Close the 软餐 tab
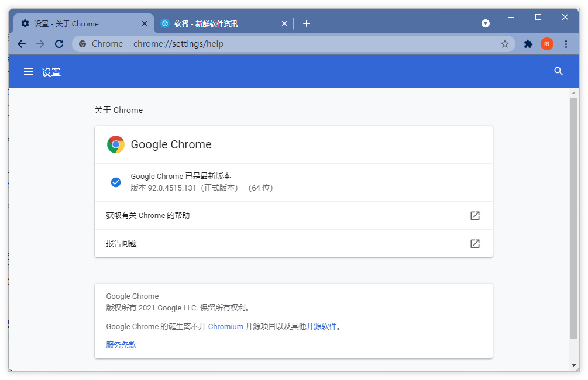This screenshot has width=588, height=380. [284, 23]
